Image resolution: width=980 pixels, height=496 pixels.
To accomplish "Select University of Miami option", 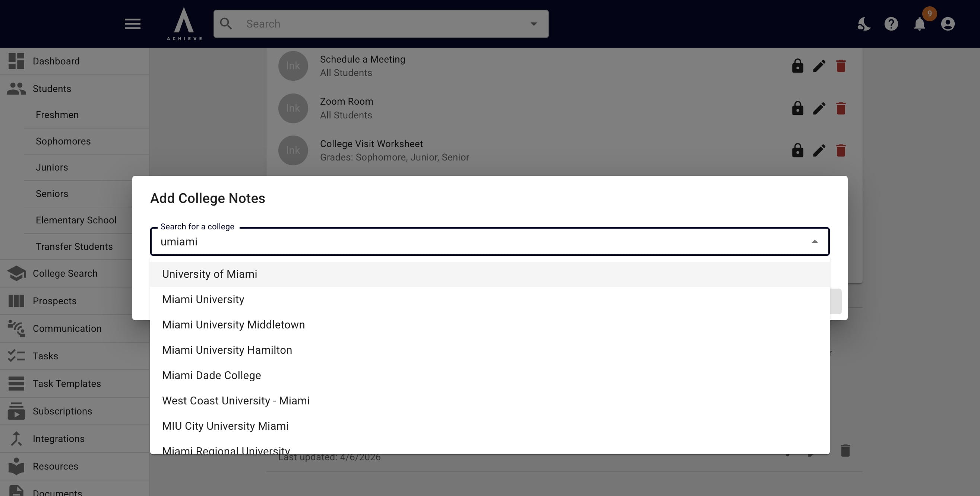I will pyautogui.click(x=490, y=274).
